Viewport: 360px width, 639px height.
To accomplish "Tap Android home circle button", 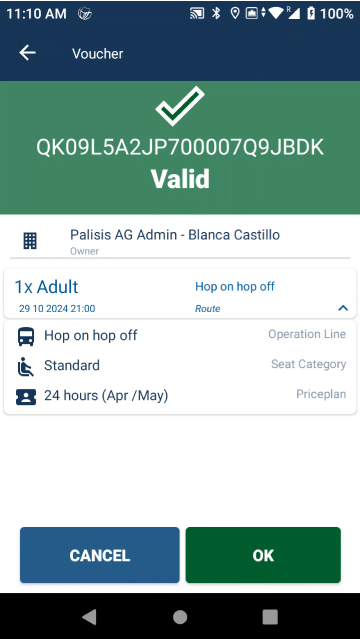I will (180, 617).
